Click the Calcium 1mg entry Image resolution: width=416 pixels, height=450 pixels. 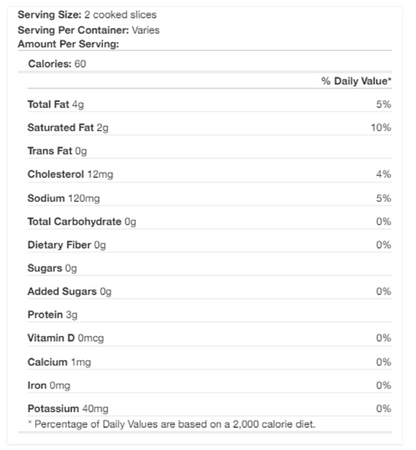point(59,362)
